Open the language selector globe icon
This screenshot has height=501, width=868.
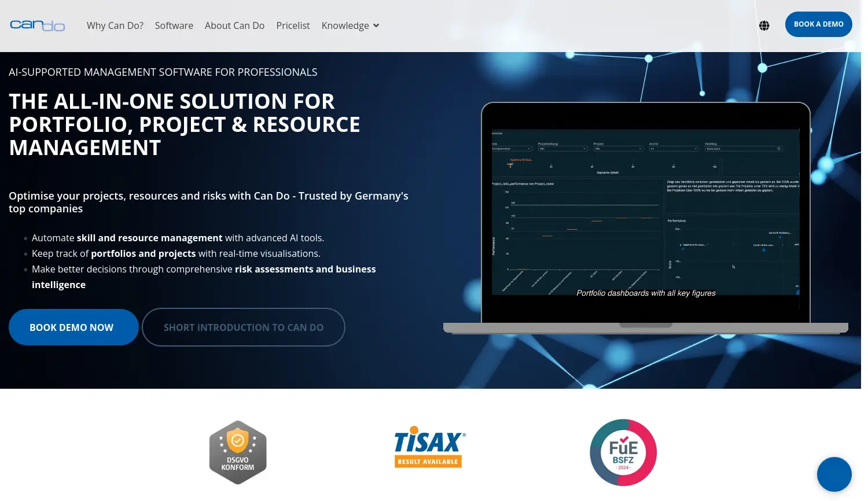(764, 25)
